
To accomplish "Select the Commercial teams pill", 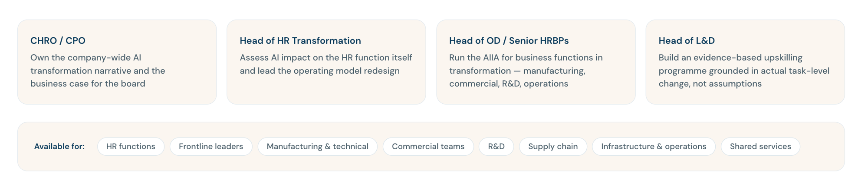I will tap(428, 147).
